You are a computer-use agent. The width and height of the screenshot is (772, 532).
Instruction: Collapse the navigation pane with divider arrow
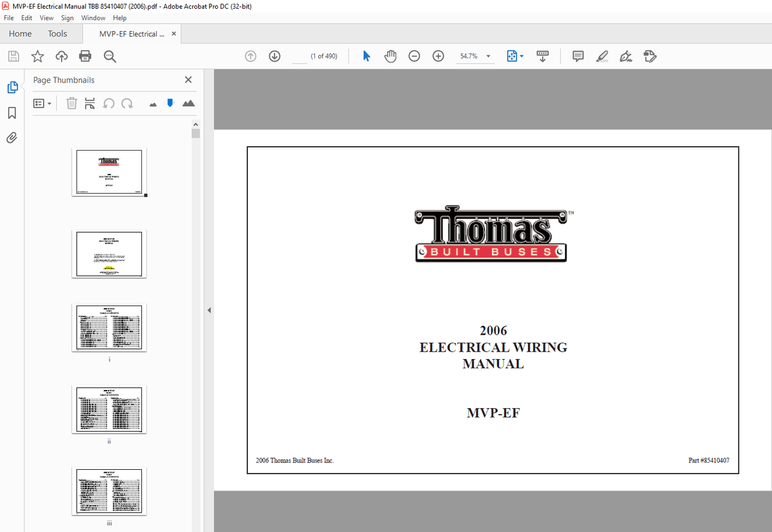click(x=209, y=310)
